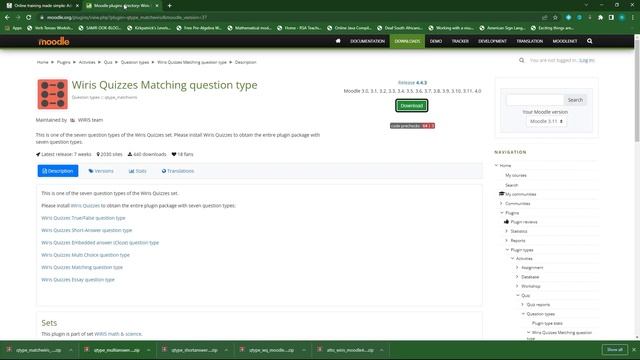
Task: Click the Search button in plugin search box
Action: coord(575,100)
